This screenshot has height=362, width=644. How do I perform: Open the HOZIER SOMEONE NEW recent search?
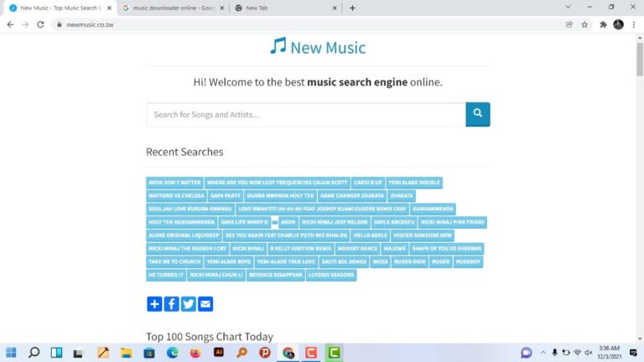(423, 235)
